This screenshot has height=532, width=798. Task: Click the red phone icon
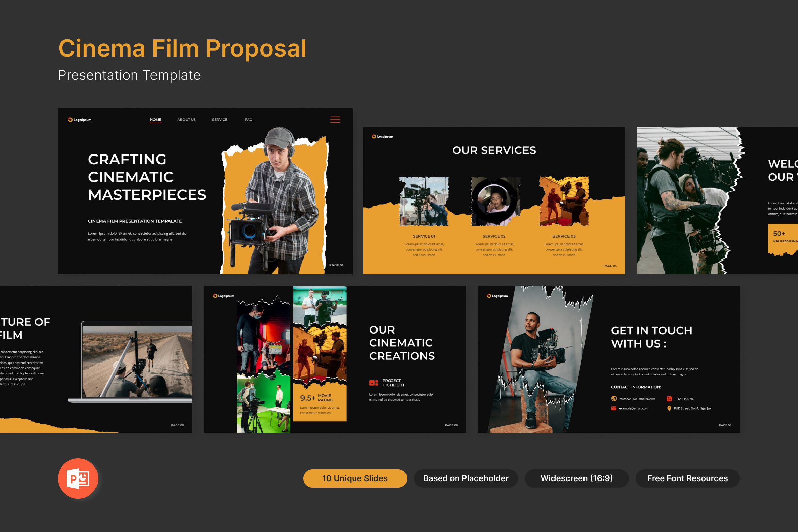click(x=669, y=399)
